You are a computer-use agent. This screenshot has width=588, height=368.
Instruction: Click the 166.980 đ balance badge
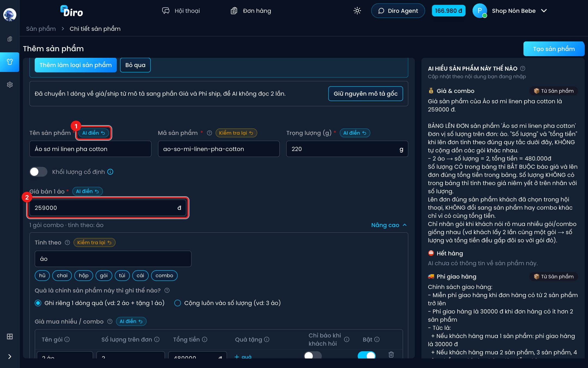(449, 11)
